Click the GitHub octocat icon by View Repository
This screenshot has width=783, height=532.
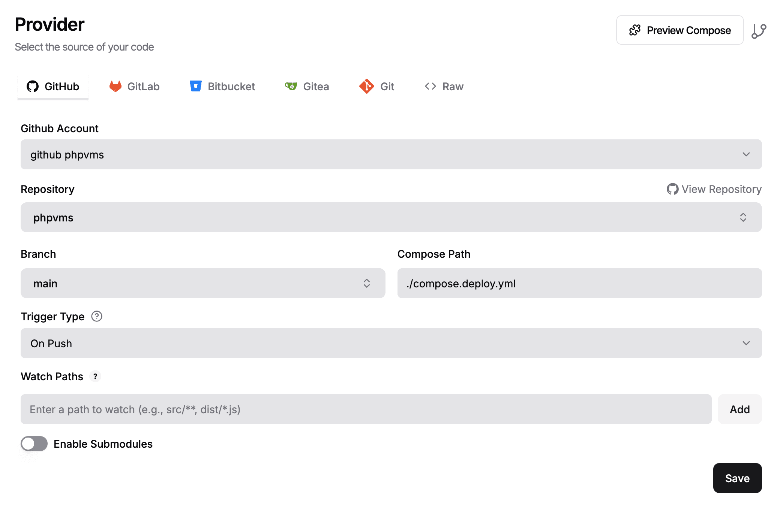(x=672, y=189)
